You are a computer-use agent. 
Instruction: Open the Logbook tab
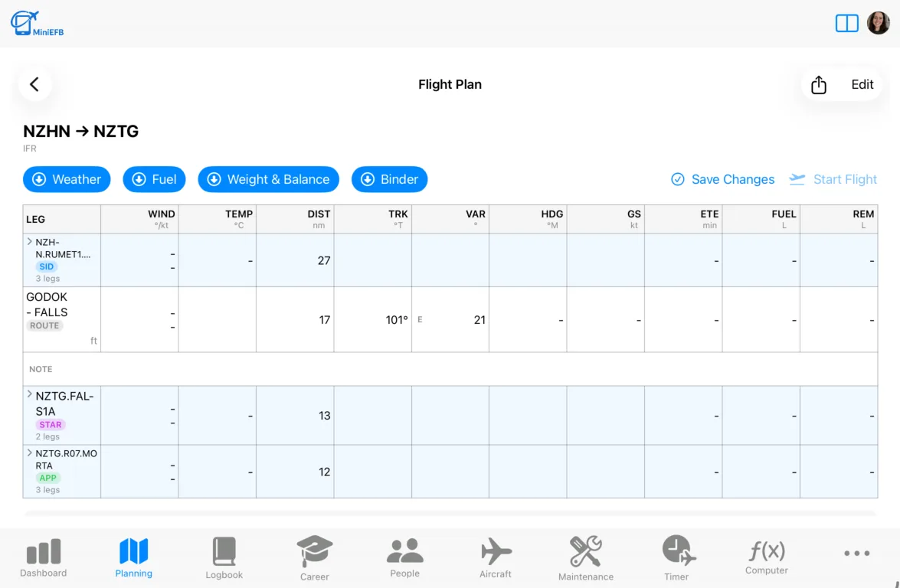[x=224, y=558]
